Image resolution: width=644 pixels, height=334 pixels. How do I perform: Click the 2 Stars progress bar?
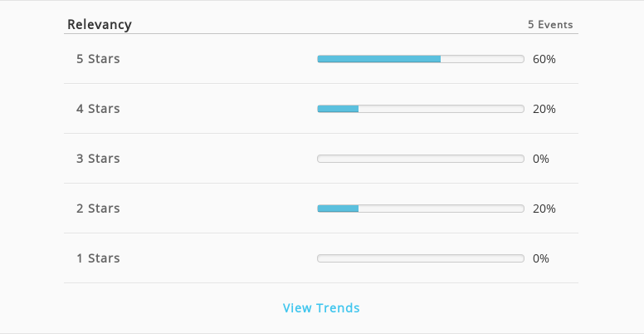[x=421, y=209]
